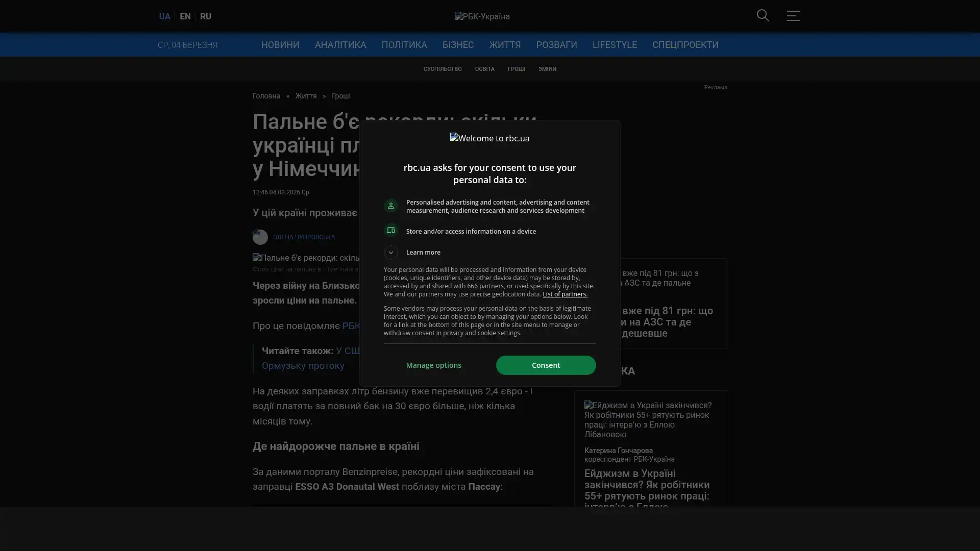Click the author avatar of Олена Чупровська
Viewport: 980px width, 551px height.
(x=260, y=237)
